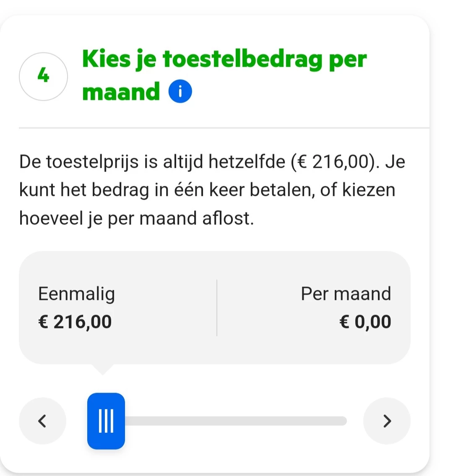Image resolution: width=453 pixels, height=476 pixels.
Task: Click the vertical divider between Eenmalig and Per maand
Action: tap(217, 308)
